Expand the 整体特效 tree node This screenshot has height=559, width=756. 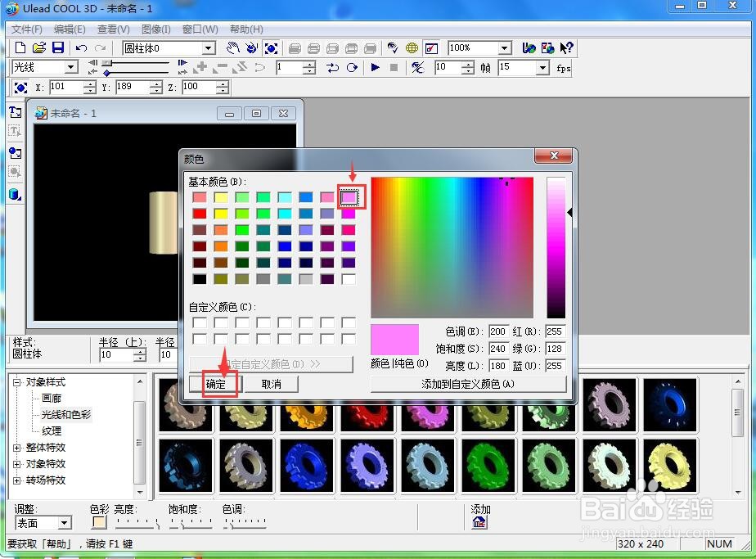17,448
